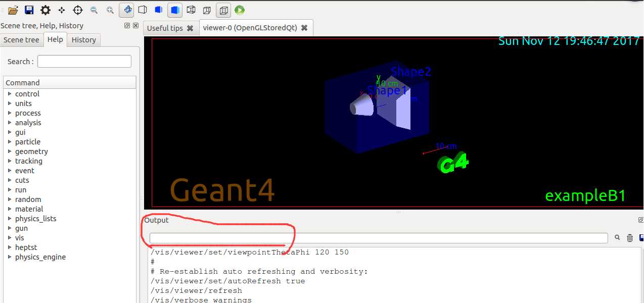Save viewer state with the floppy disk icon
The image size is (644, 303).
coord(29,10)
